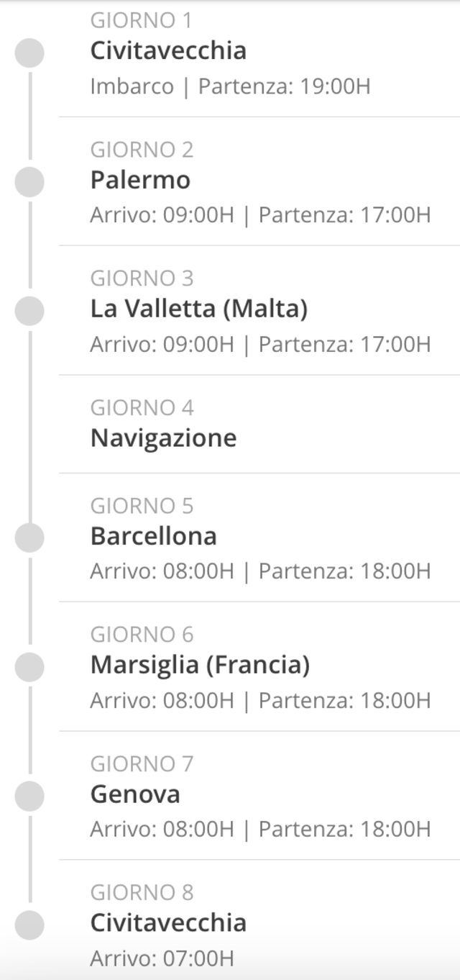Select the Navigazione day entry

pyautogui.click(x=163, y=437)
